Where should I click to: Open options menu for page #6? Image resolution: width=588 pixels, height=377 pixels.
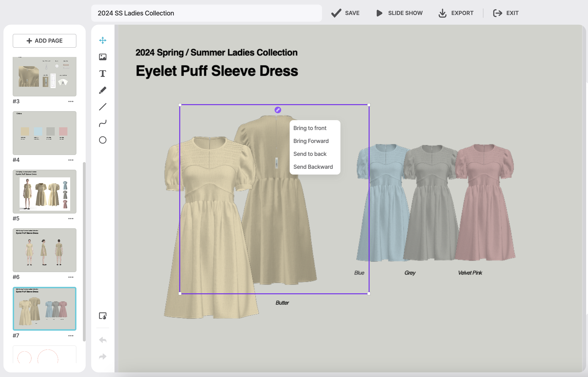(71, 277)
